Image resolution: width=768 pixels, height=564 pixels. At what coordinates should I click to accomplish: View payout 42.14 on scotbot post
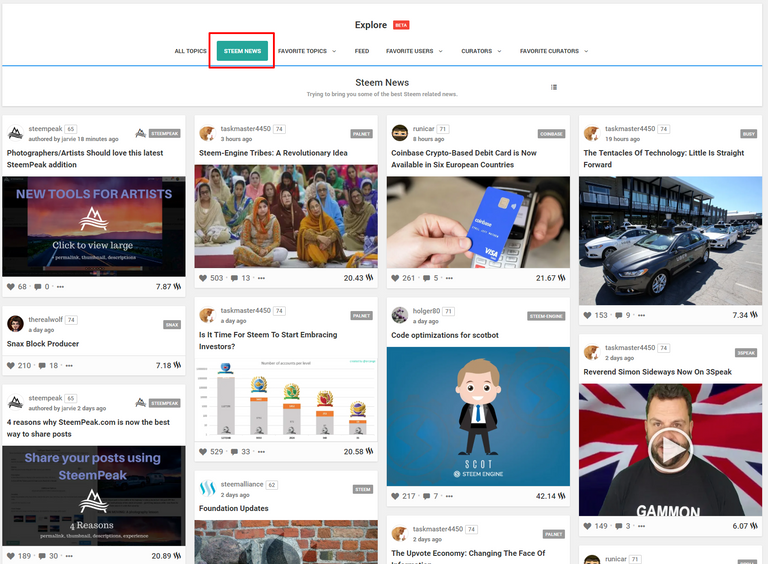click(551, 496)
